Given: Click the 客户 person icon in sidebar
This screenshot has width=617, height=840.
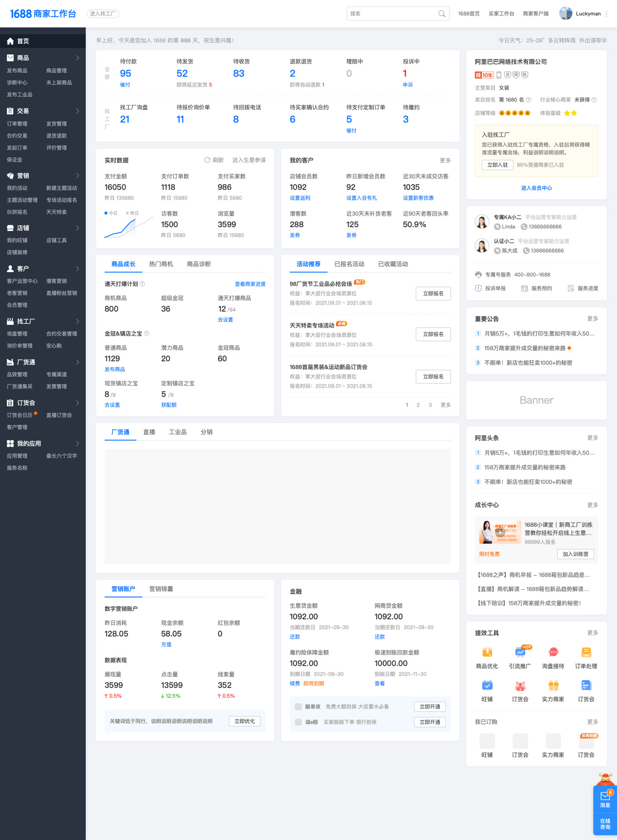Looking at the screenshot, I should pos(11,269).
